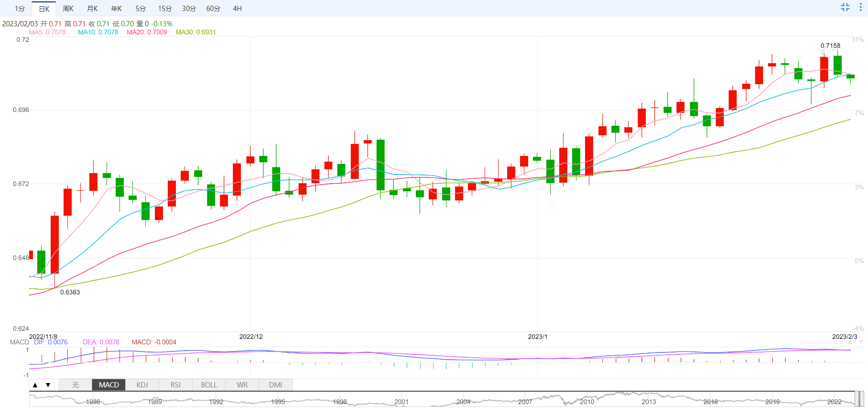Click the left handle of the range slider
Screen dimensions: 868x418
pos(857,398)
